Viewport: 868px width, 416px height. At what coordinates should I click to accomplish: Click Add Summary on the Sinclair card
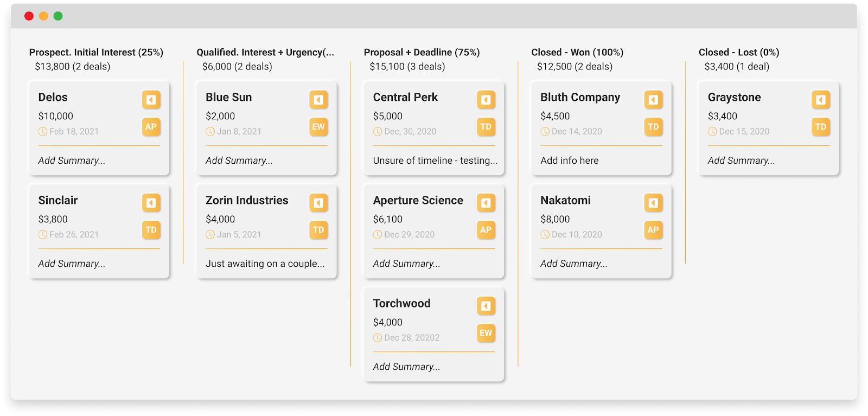[72, 264]
